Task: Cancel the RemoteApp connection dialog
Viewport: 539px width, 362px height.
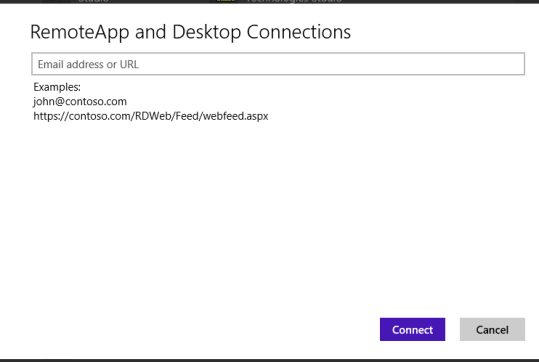Action: tap(492, 329)
